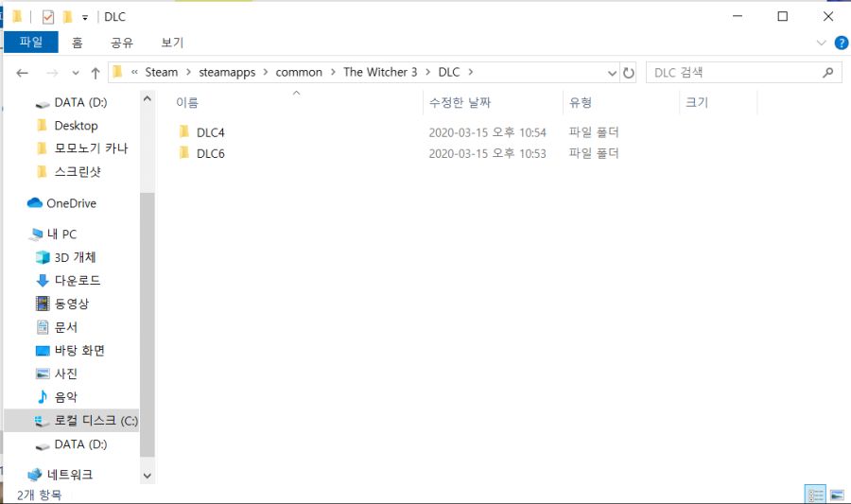
Task: Refresh the current folder
Action: pyautogui.click(x=629, y=73)
